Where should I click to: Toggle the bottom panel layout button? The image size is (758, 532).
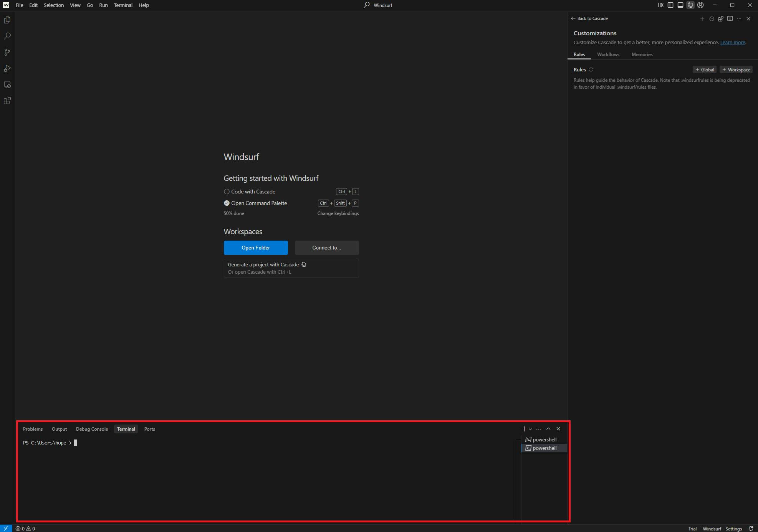coord(680,5)
